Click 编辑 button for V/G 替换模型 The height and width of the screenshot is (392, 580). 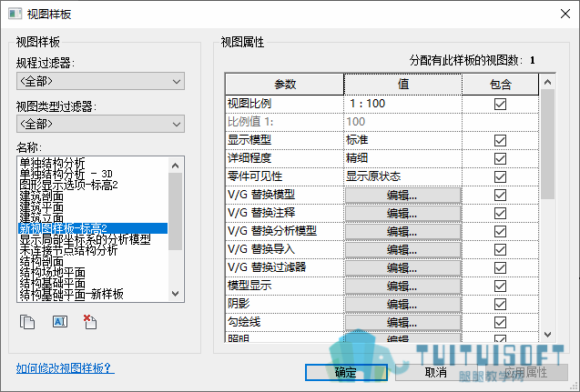[402, 195]
